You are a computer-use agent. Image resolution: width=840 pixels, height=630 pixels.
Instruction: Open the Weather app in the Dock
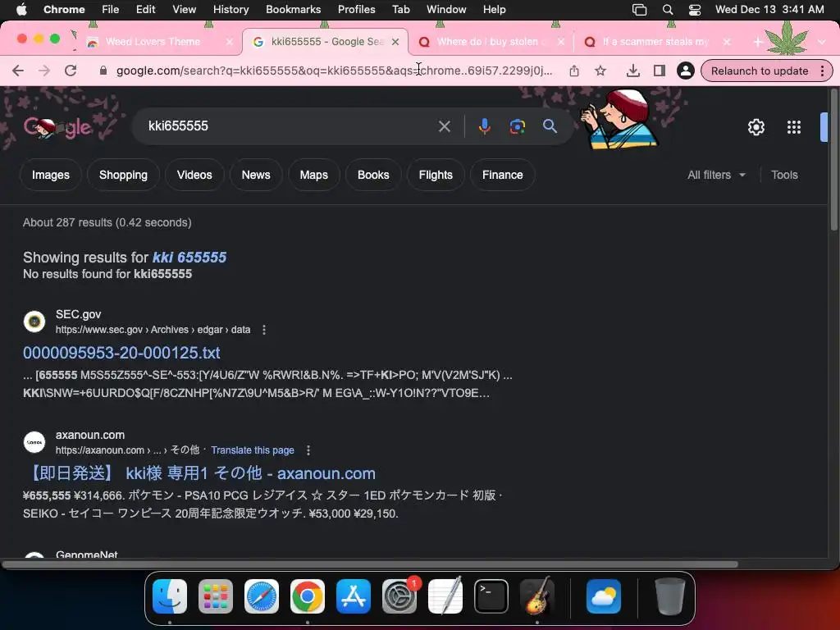[x=603, y=596]
